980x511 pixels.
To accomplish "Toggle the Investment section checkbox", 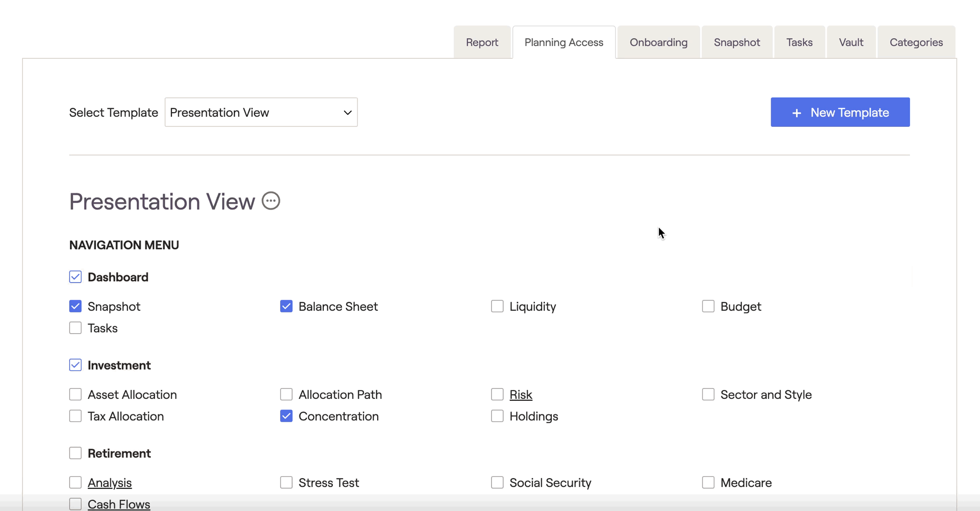I will pyautogui.click(x=75, y=365).
